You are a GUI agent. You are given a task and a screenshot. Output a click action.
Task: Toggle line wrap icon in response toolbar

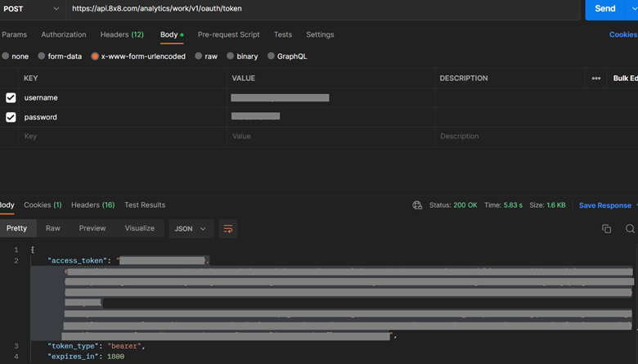[228, 229]
